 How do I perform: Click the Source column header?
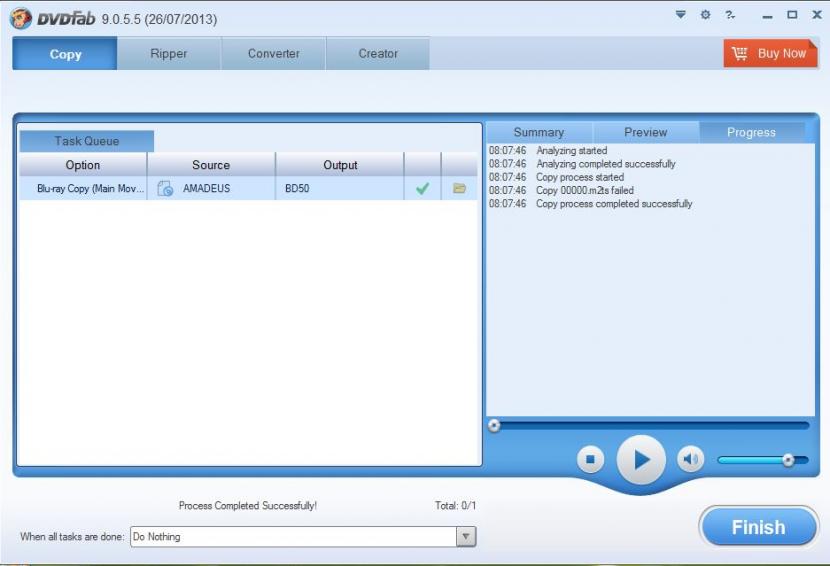coord(211,165)
